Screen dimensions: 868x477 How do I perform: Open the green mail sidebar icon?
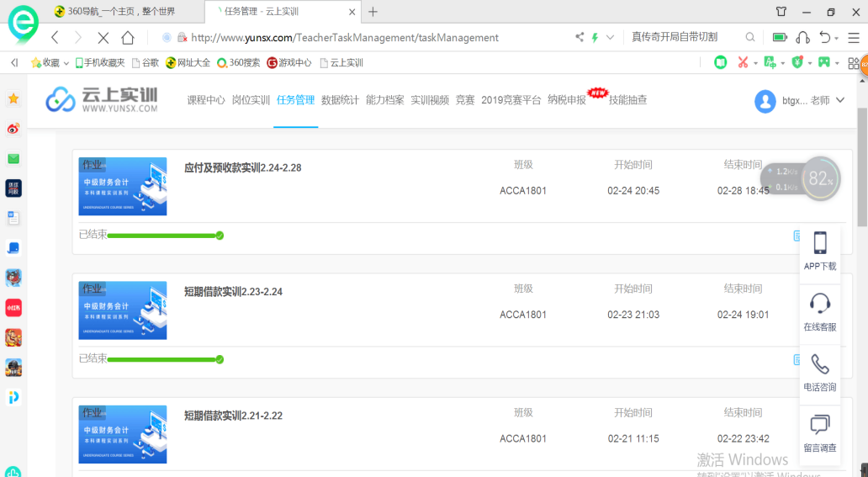point(13,159)
